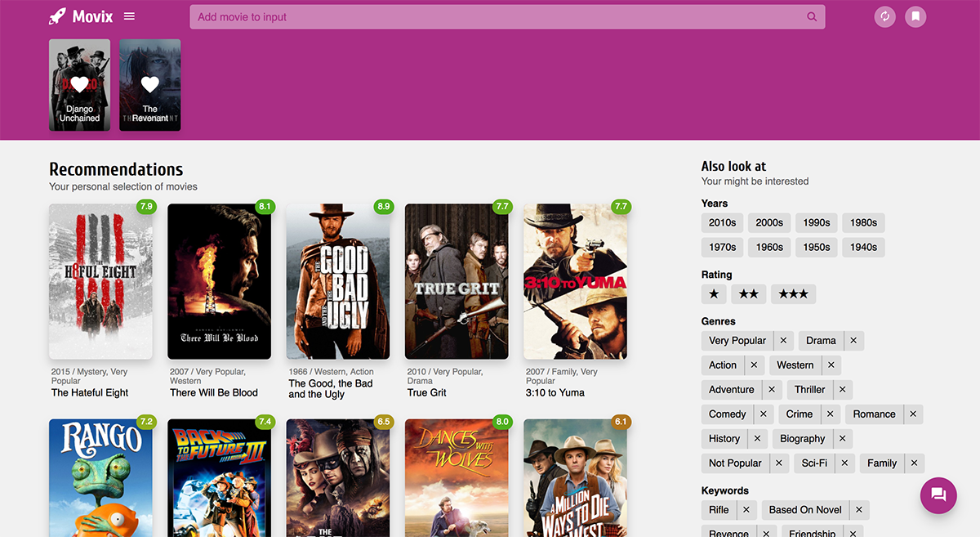The image size is (980, 537).
Task: Click the Rifle keyword label
Action: click(x=719, y=510)
